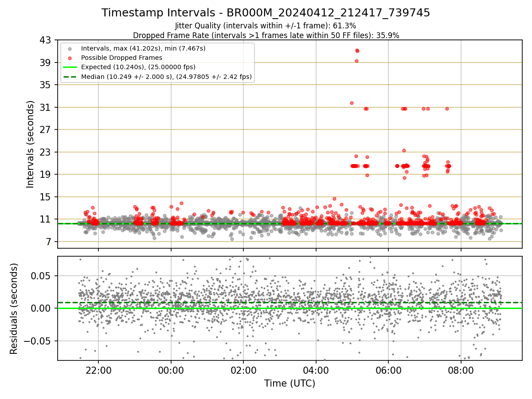
Task: Click the 'Residuals (seconds)' y-axis label
Action: coord(14,309)
